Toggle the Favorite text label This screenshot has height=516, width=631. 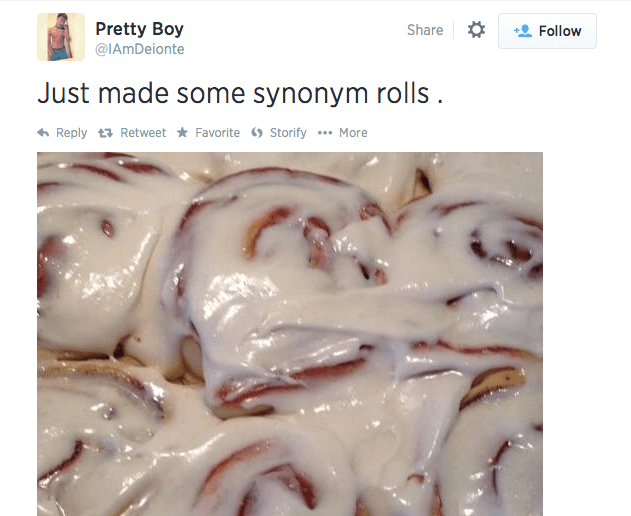pyautogui.click(x=217, y=133)
